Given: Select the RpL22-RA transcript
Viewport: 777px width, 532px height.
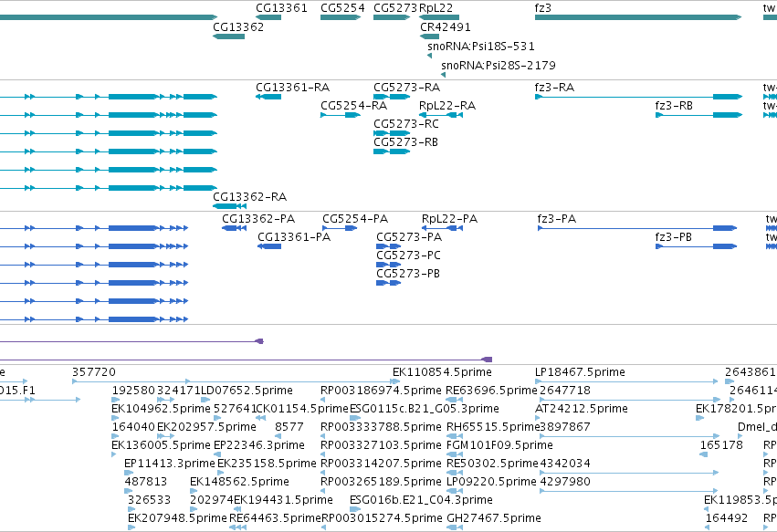Looking at the screenshot, I should coord(441,115).
